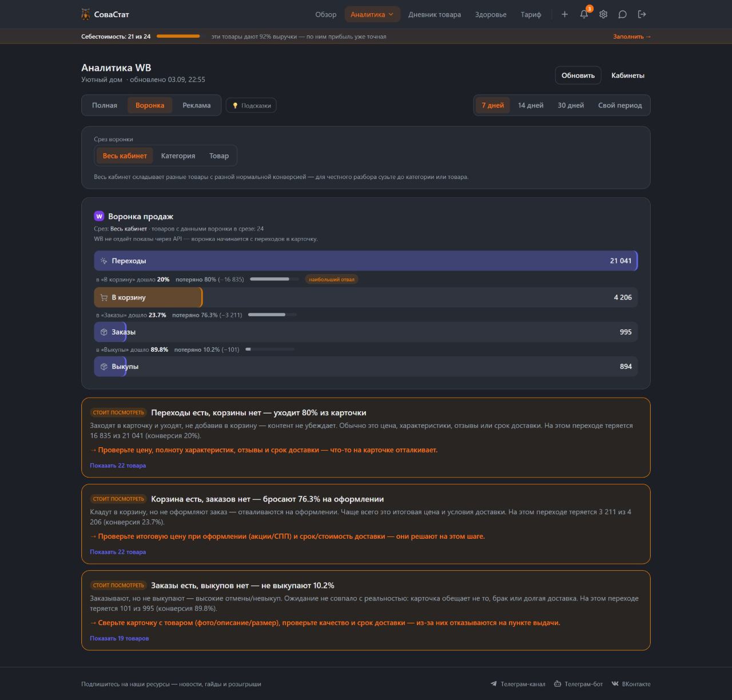Click the СоваСтат owl logo
732x700 pixels.
pos(86,14)
